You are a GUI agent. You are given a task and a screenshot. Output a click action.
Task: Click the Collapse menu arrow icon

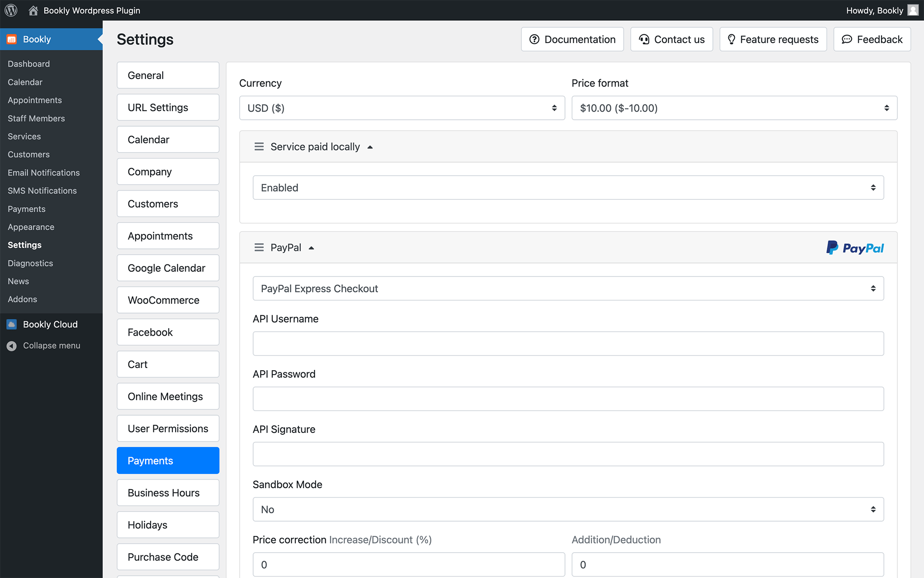[12, 346]
